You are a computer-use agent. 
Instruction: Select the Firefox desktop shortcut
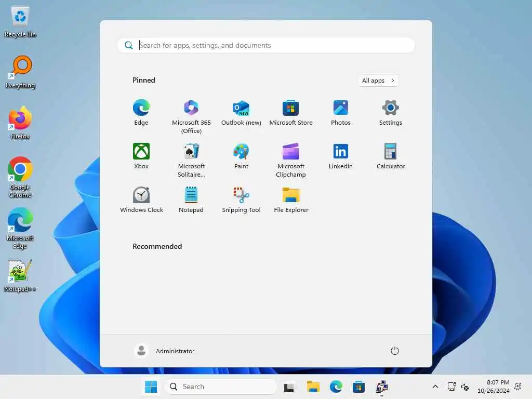pos(20,123)
